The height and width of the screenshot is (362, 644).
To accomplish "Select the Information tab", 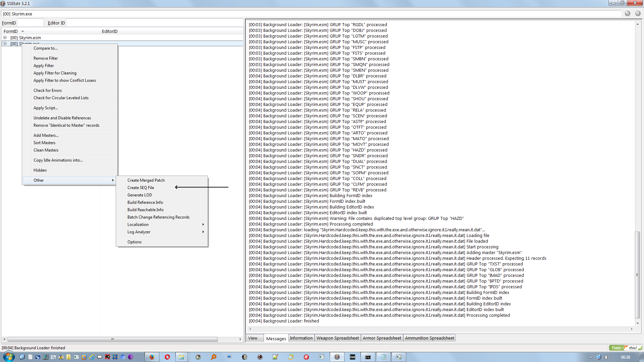I will 301,338.
